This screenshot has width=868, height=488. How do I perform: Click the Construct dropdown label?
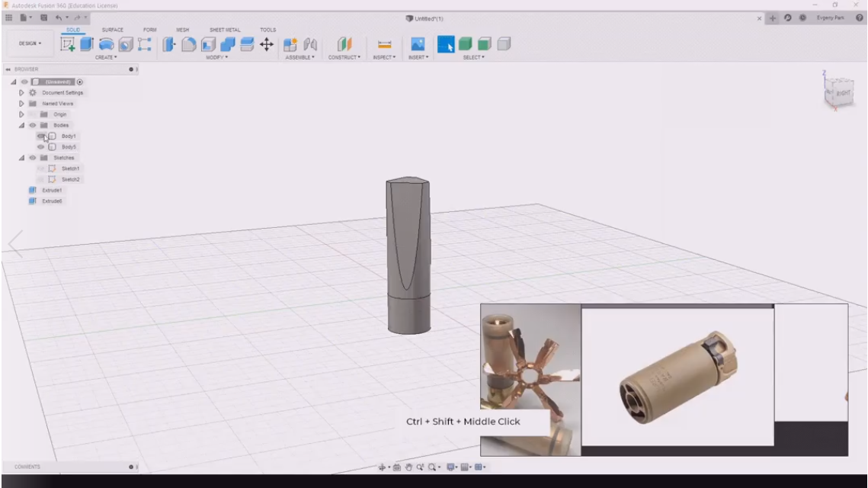pos(344,57)
